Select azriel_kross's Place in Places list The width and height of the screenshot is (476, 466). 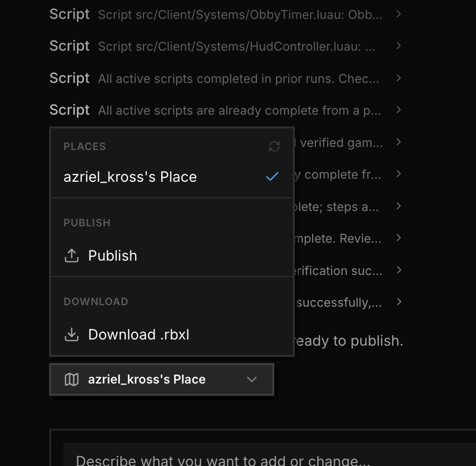pyautogui.click(x=172, y=177)
